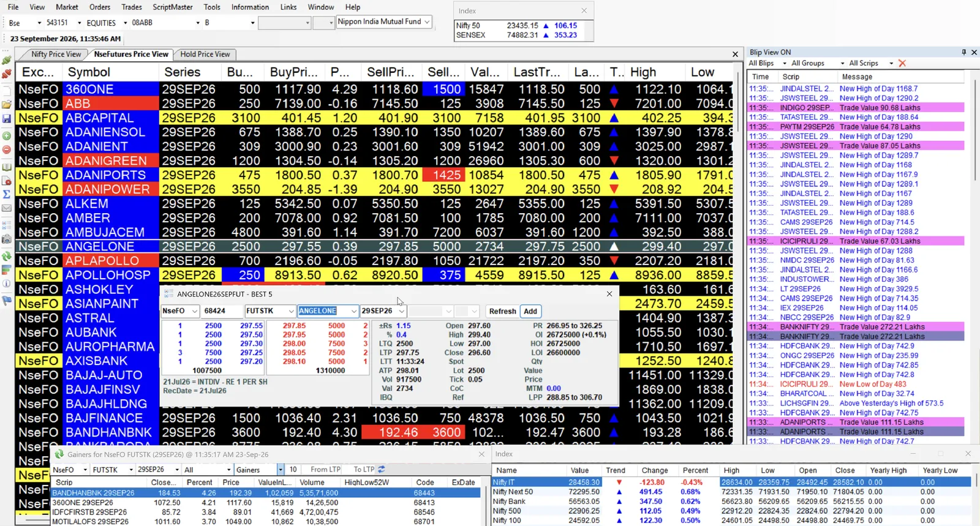980x526 pixels.
Task: Click the ICICIPRULI New Low of Day 483 blip
Action: (856, 385)
